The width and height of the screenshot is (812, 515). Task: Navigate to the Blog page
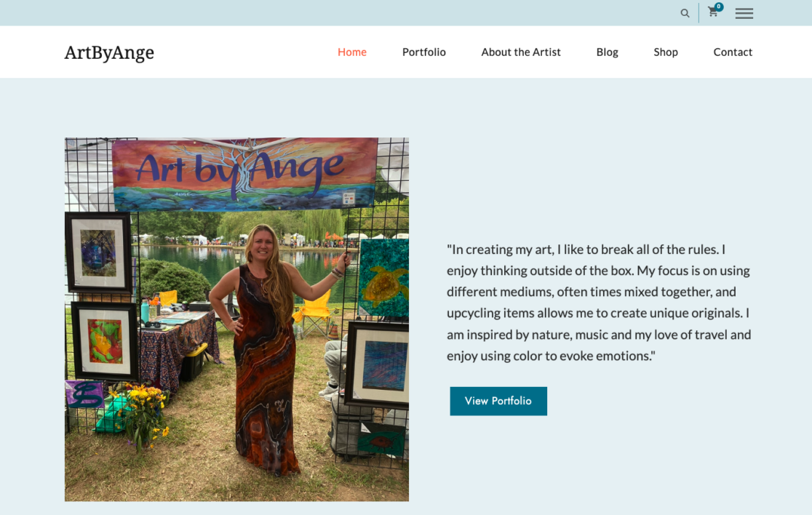pos(608,52)
